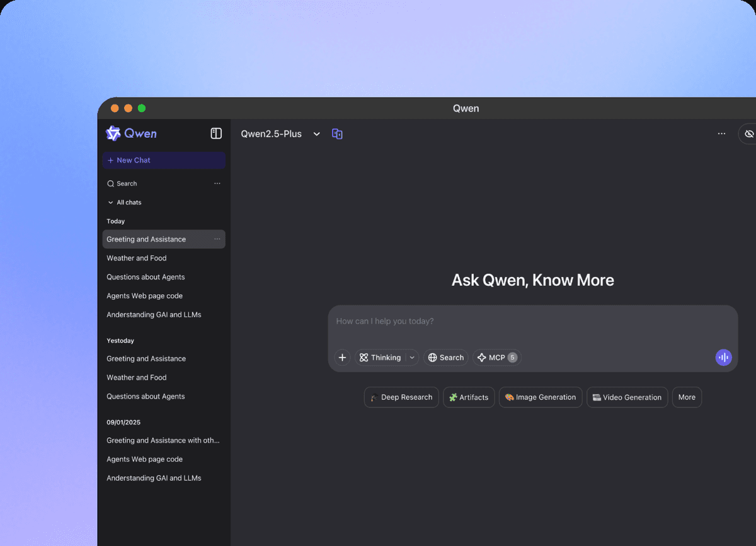Click the plus attachment icon in the prompt box
This screenshot has height=546, width=756.
[342, 358]
